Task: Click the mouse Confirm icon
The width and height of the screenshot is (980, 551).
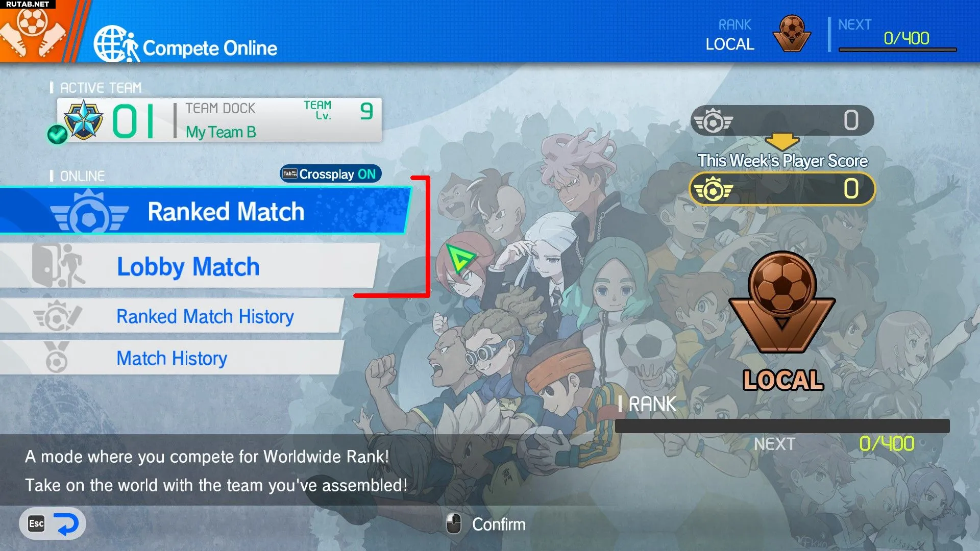Action: coord(453,523)
